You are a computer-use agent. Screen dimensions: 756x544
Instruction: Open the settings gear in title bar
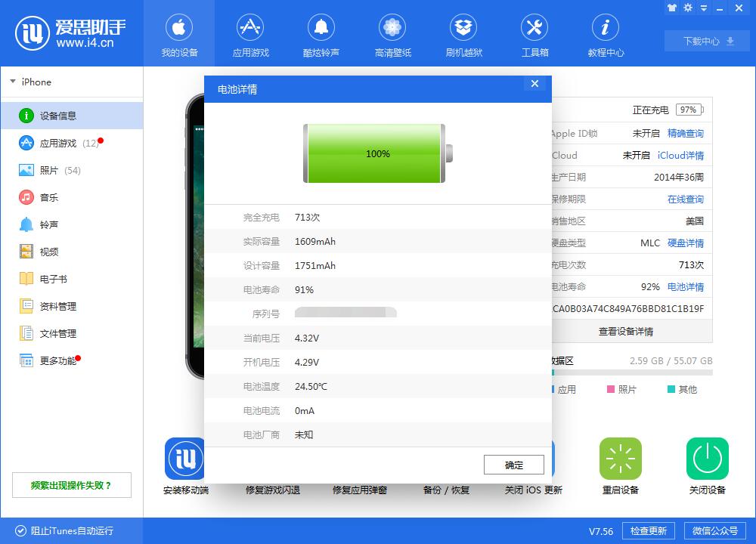pos(686,8)
